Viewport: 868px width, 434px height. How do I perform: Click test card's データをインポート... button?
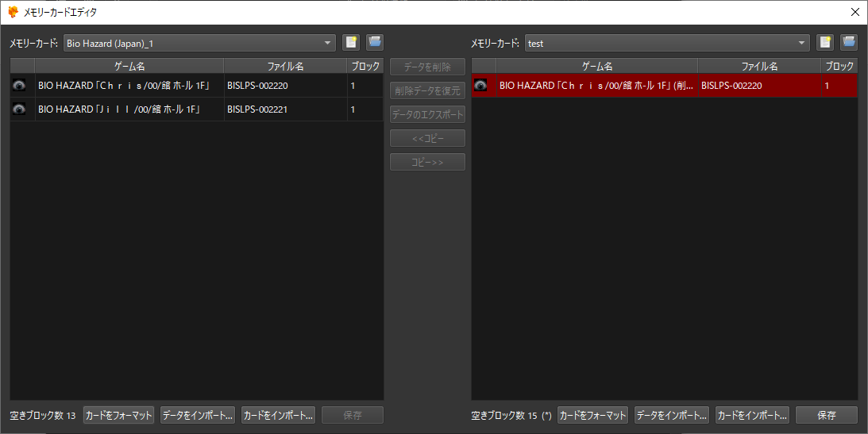tap(672, 415)
